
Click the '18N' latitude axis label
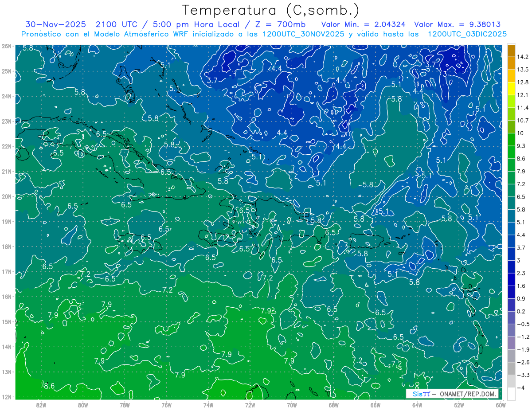[x=7, y=247]
